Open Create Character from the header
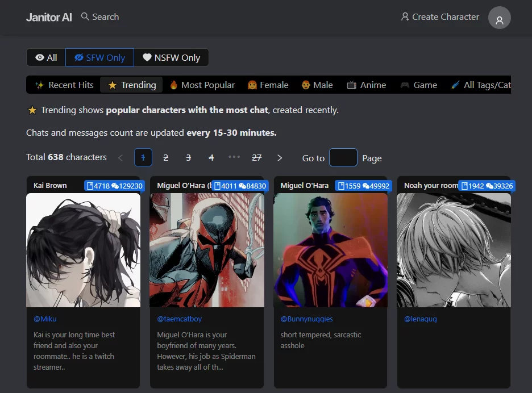532x393 pixels. tap(440, 17)
